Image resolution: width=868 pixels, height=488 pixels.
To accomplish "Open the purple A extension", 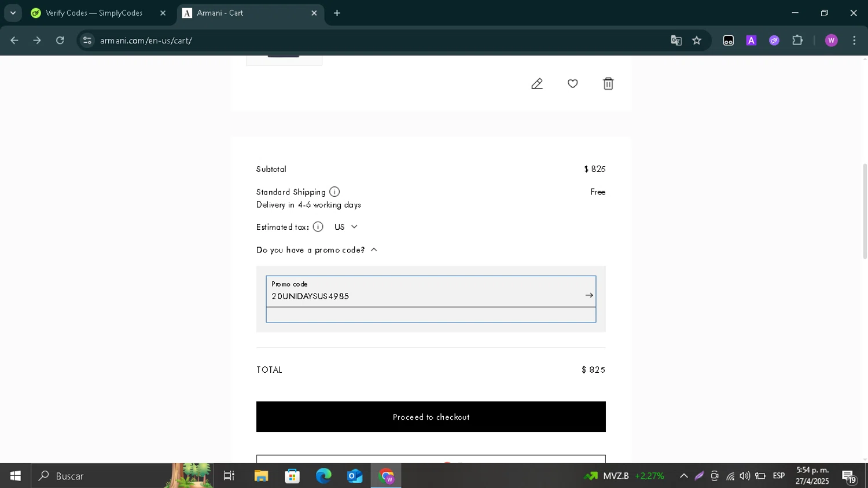I will pos(751,41).
